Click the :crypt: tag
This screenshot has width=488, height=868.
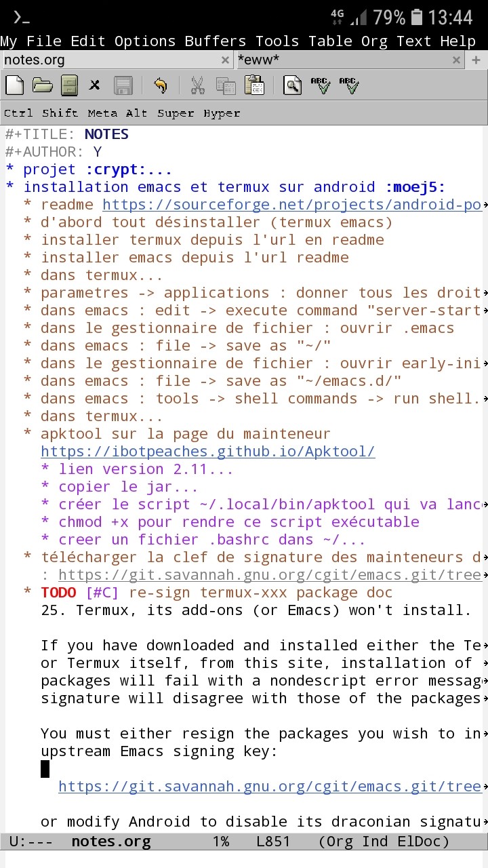coord(115,170)
